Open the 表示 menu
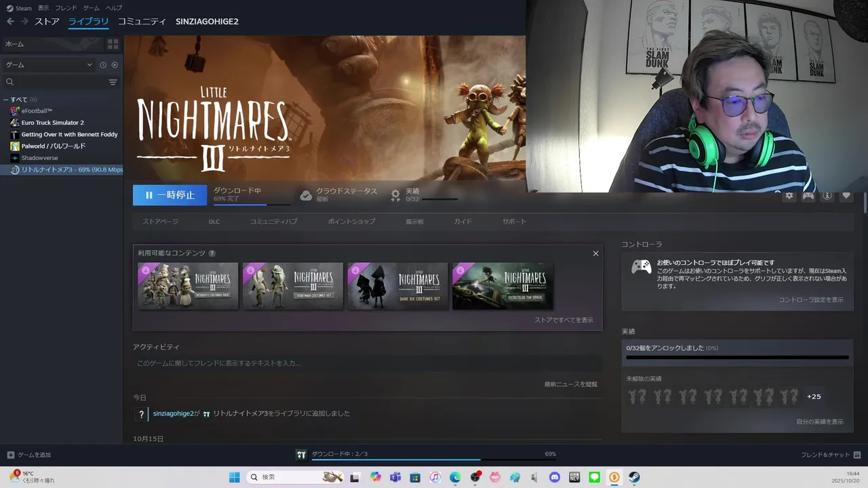868x488 pixels. pyautogui.click(x=43, y=8)
